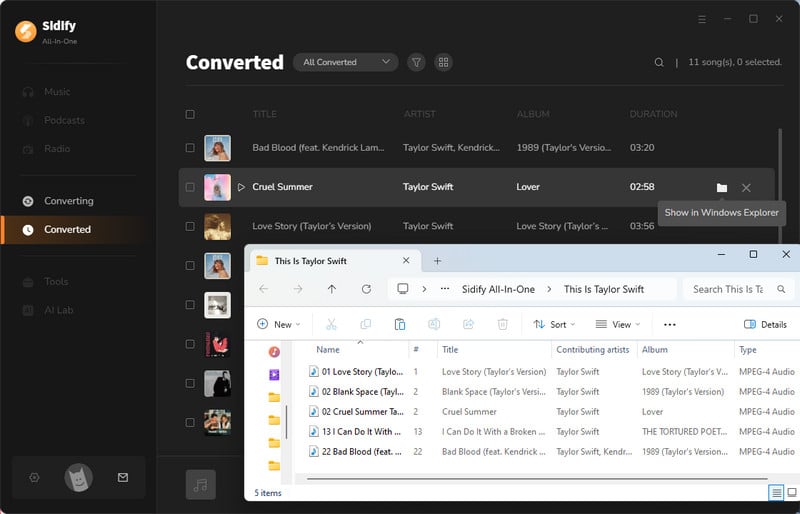Viewport: 800px width, 514px height.
Task: Refresh the Explorer folder view
Action: 366,289
